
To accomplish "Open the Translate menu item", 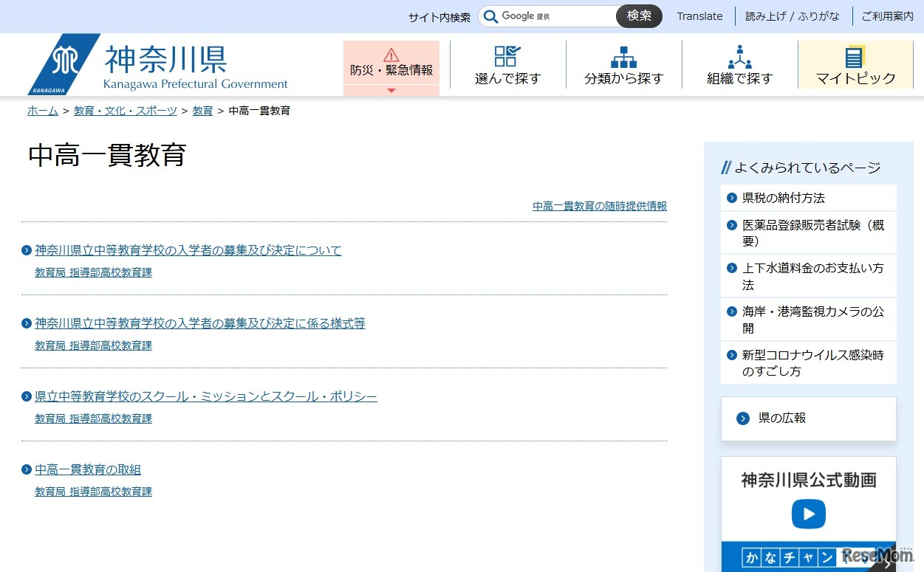I will (699, 16).
